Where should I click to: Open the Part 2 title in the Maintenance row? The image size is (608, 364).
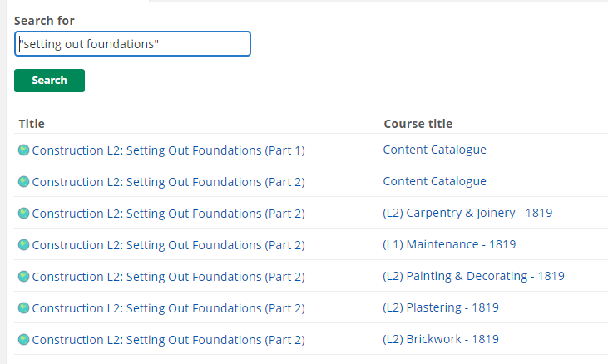tap(168, 245)
